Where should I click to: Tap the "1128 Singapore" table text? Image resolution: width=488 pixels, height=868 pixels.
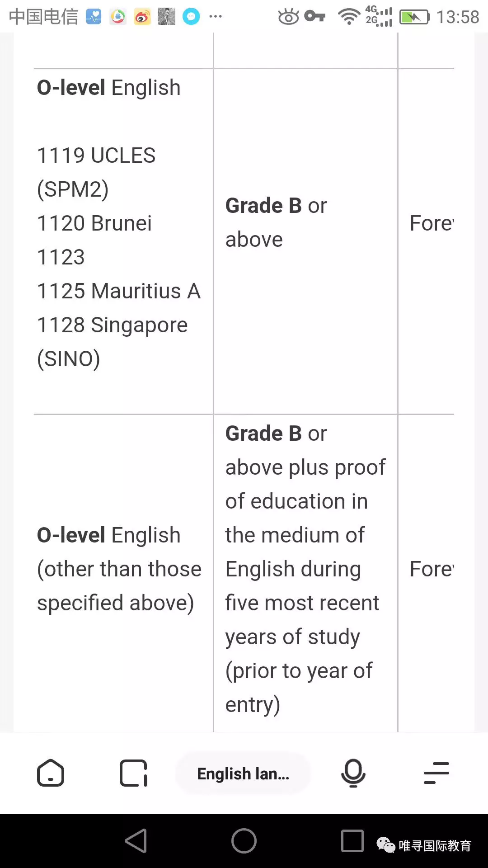click(112, 325)
